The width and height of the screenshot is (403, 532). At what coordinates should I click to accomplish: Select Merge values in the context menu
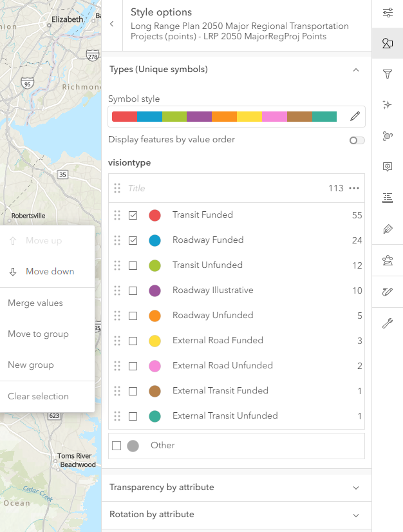point(35,303)
